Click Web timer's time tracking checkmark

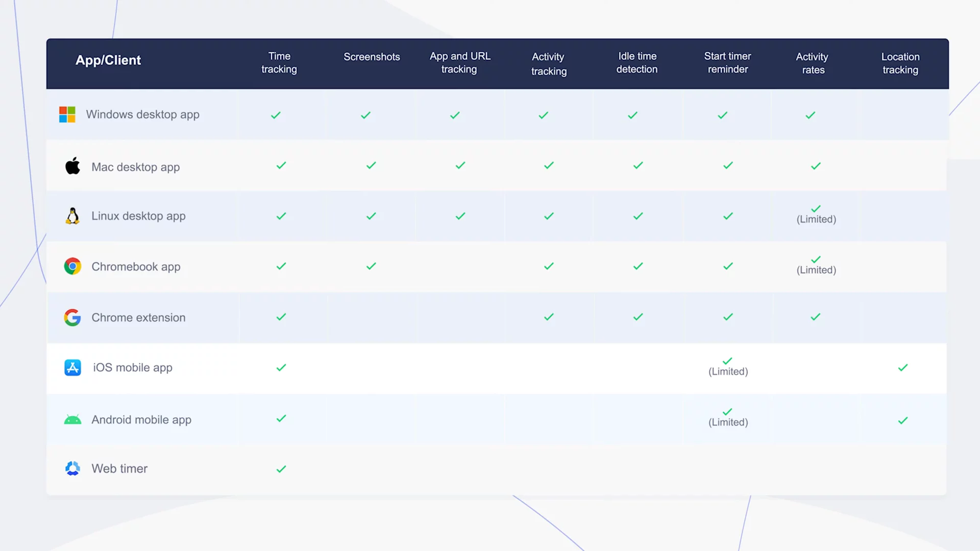[281, 469]
